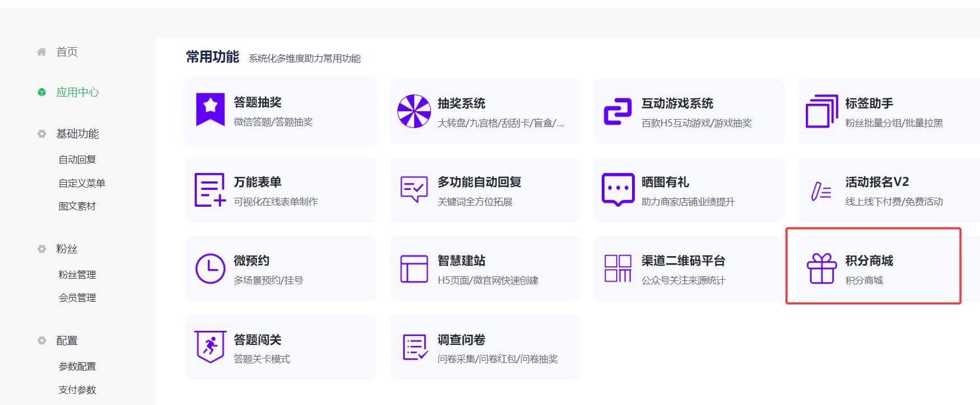Click the QR code icon for 渠道二维码平台
Screen dimensions: 980x405
[617, 269]
